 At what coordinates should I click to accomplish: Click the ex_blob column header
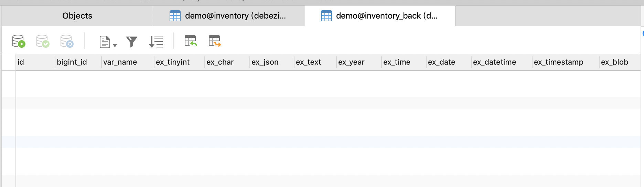click(614, 62)
